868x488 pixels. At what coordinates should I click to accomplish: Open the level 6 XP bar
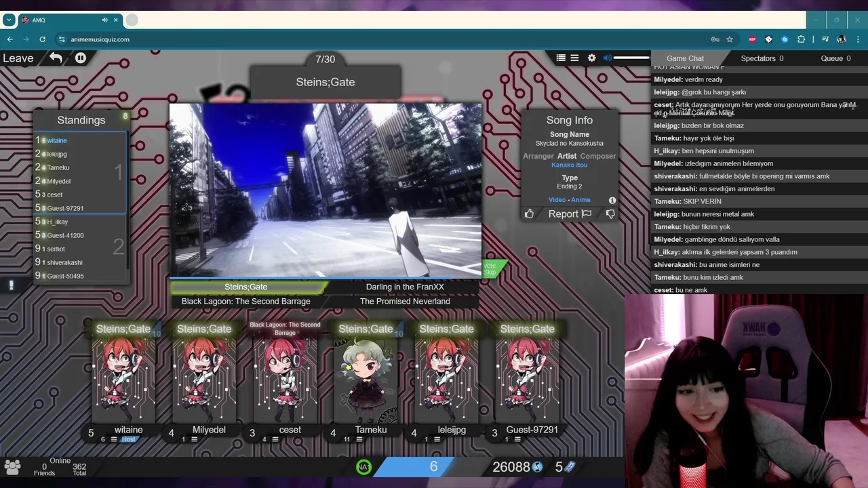tap(433, 466)
